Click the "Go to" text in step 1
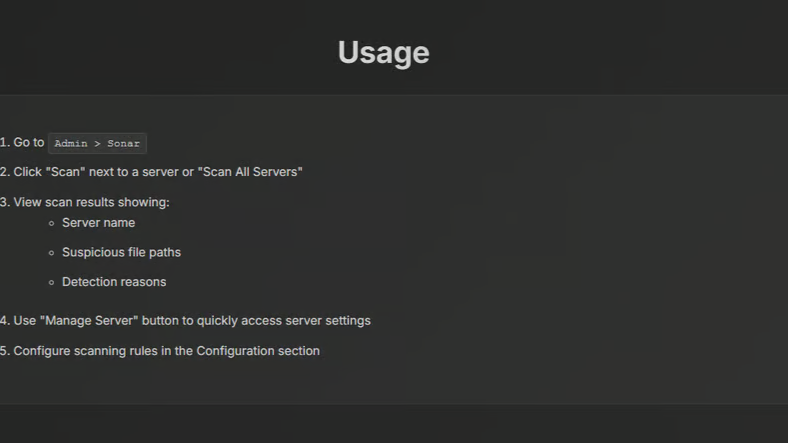 coord(29,143)
